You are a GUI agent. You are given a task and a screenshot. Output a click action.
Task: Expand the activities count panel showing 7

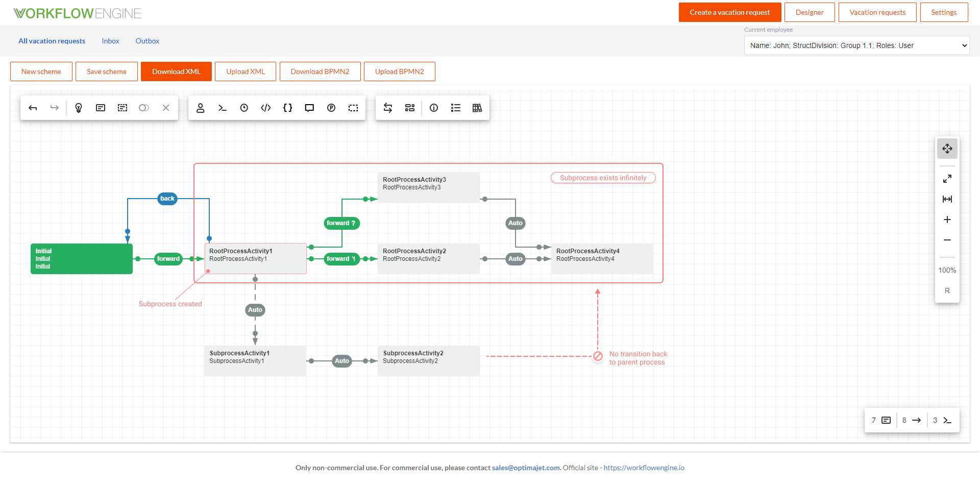pyautogui.click(x=881, y=420)
